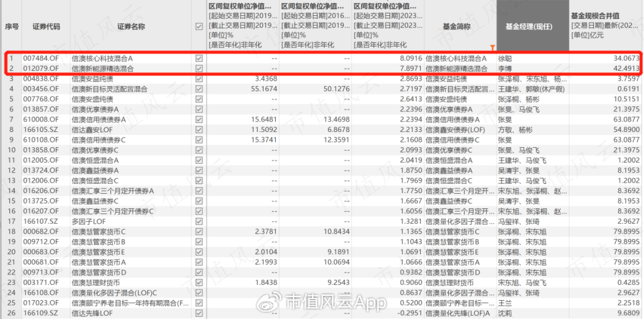Click name cell 信澳鑫益债券A
The width and height of the screenshot is (644, 319).
[x=95, y=170]
